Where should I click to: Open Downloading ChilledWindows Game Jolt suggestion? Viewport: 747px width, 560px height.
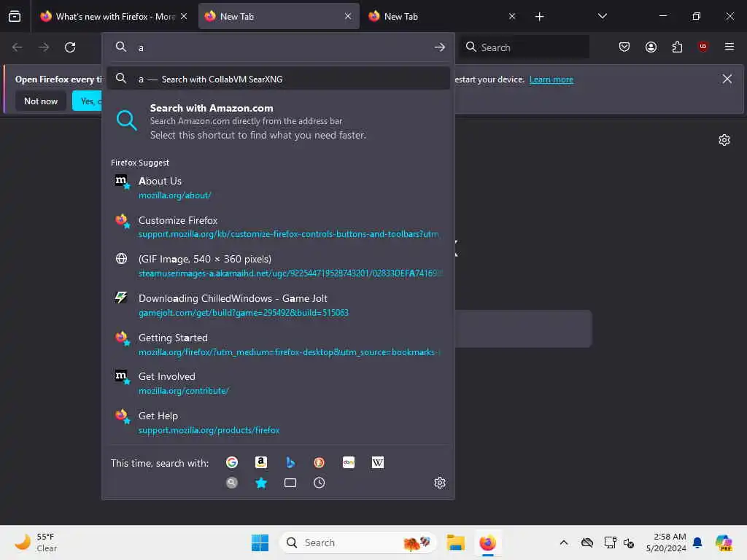(278, 306)
